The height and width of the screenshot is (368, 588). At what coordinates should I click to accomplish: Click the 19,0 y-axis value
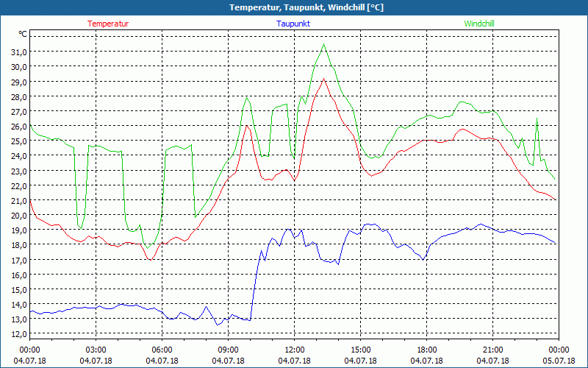point(19,230)
